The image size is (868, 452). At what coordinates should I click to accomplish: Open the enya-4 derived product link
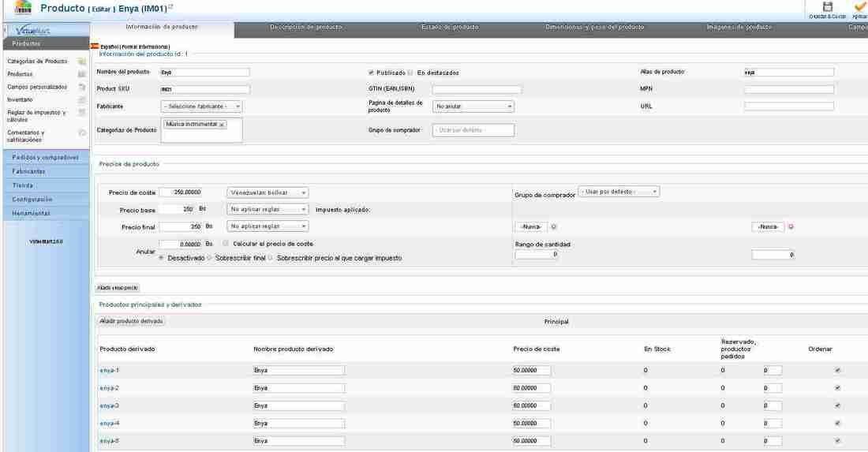coord(109,424)
